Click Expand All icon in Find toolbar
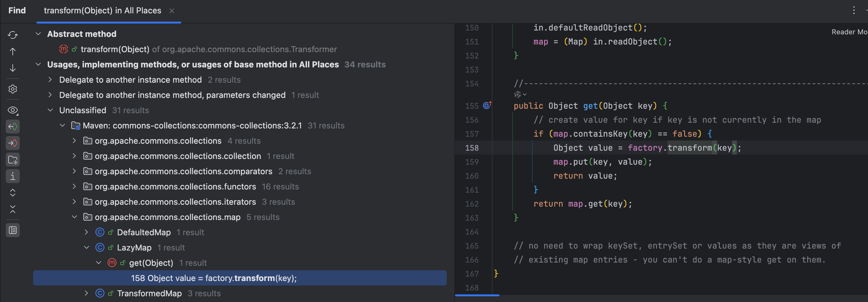Image resolution: width=868 pixels, height=302 pixels. pos(13,193)
